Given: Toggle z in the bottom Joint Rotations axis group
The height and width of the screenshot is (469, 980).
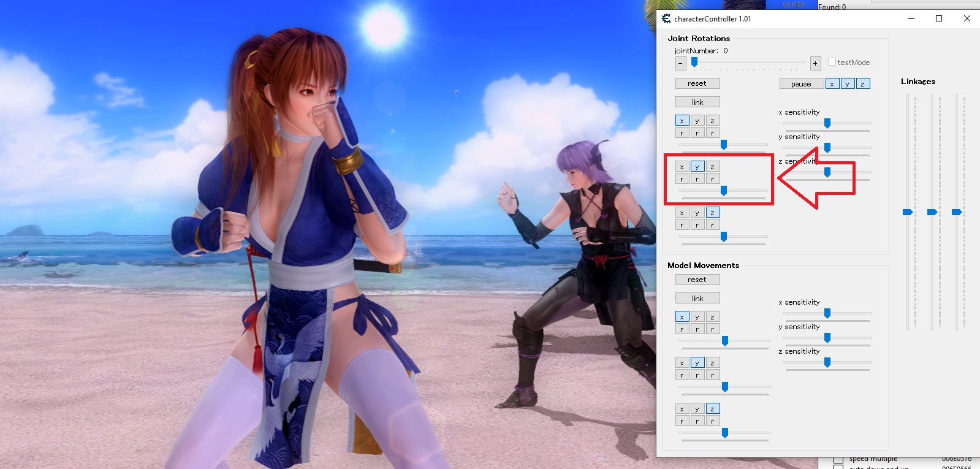Looking at the screenshot, I should pyautogui.click(x=712, y=213).
